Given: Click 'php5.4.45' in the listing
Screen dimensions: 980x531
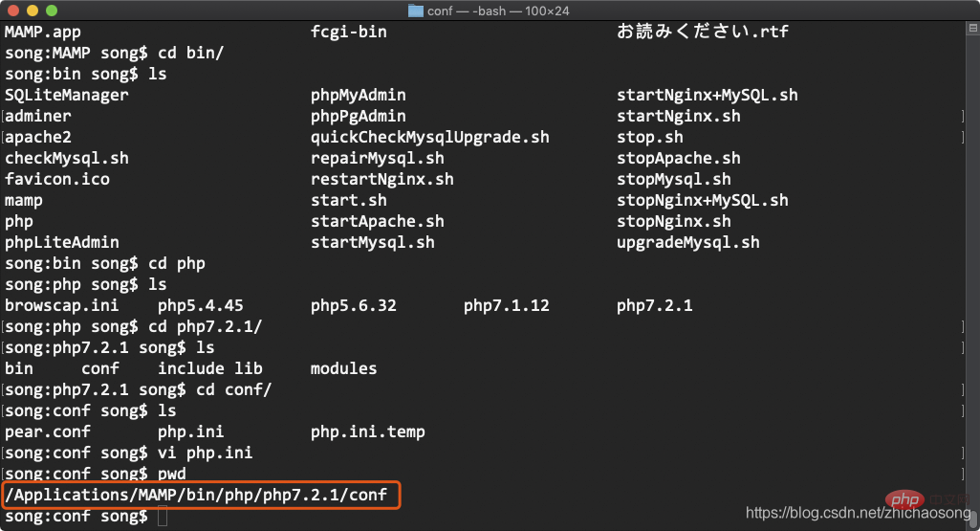Looking at the screenshot, I should [200, 305].
